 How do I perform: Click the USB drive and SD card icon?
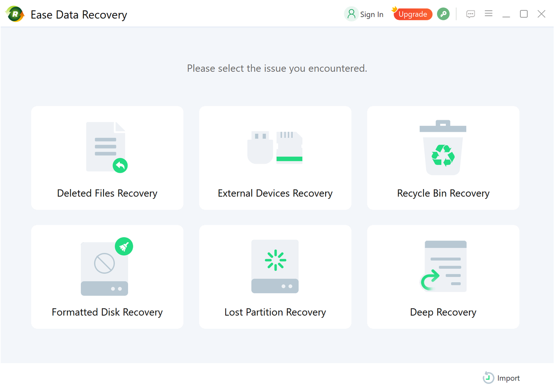[275, 147]
